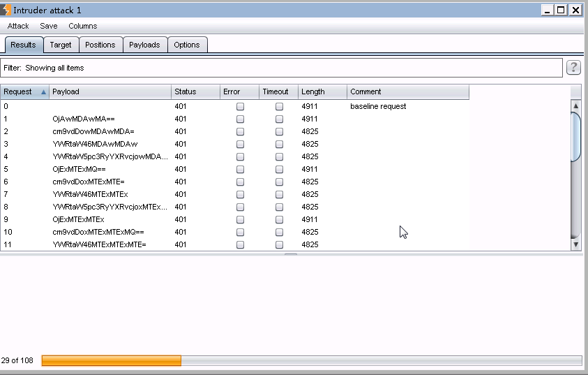Toggle Error checkbox for request 10
Screen dimensions: 588x375
coord(241,233)
